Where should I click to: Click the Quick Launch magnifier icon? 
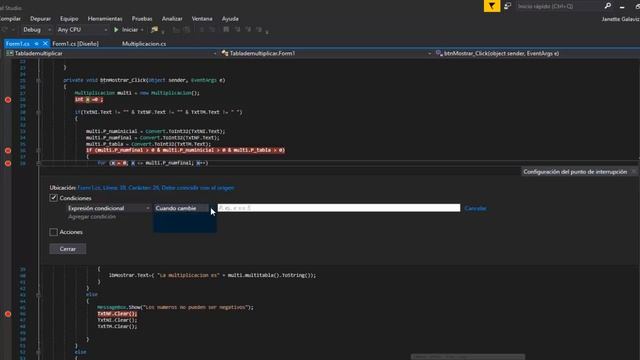(607, 6)
